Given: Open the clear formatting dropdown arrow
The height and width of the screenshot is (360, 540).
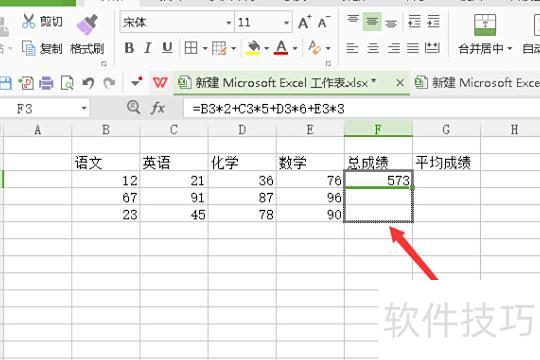Looking at the screenshot, I should pos(328,48).
